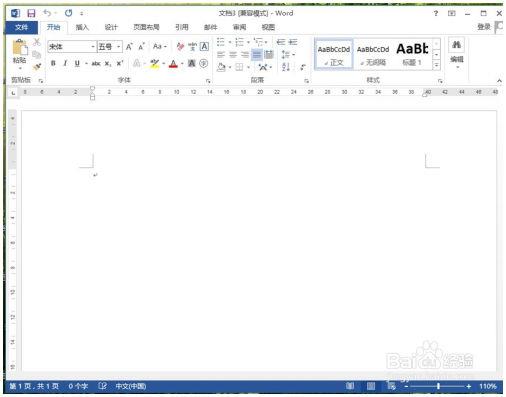Switch to the 插入 ribbon tab

click(x=82, y=27)
